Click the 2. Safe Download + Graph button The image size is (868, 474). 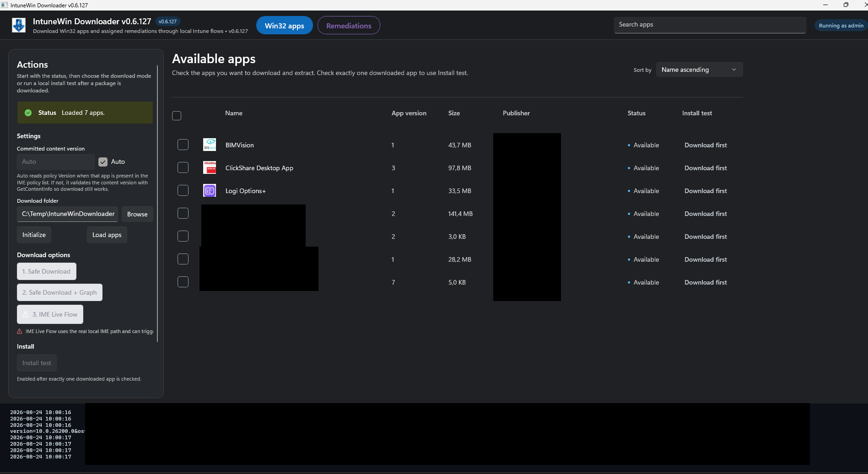[x=59, y=292]
